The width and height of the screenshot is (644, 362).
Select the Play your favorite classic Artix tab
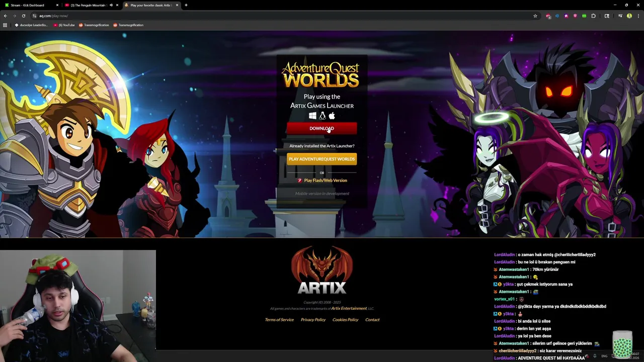coord(151,5)
